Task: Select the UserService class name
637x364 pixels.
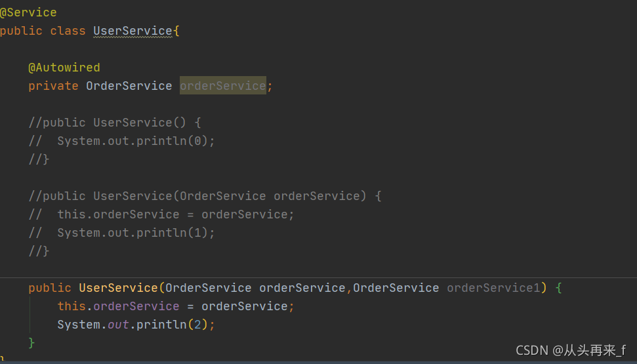Action: (133, 31)
